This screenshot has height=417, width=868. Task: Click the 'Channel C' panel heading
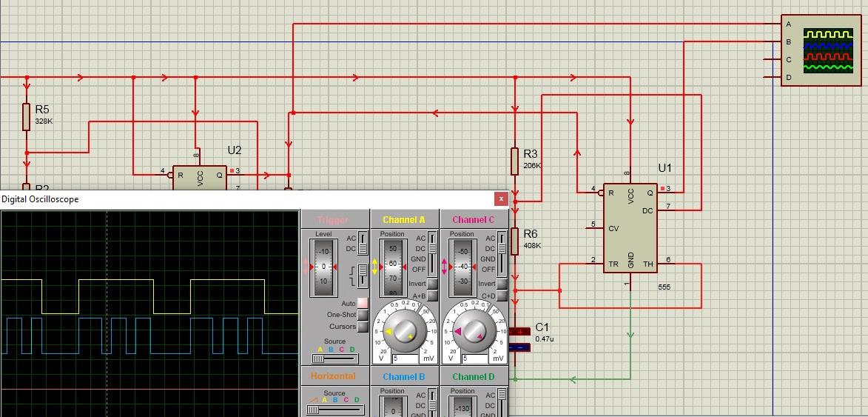[x=474, y=220]
